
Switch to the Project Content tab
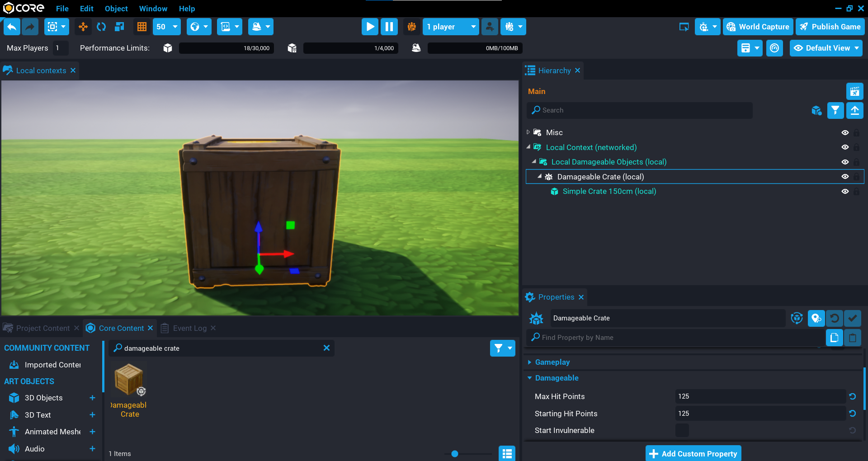pyautogui.click(x=41, y=328)
